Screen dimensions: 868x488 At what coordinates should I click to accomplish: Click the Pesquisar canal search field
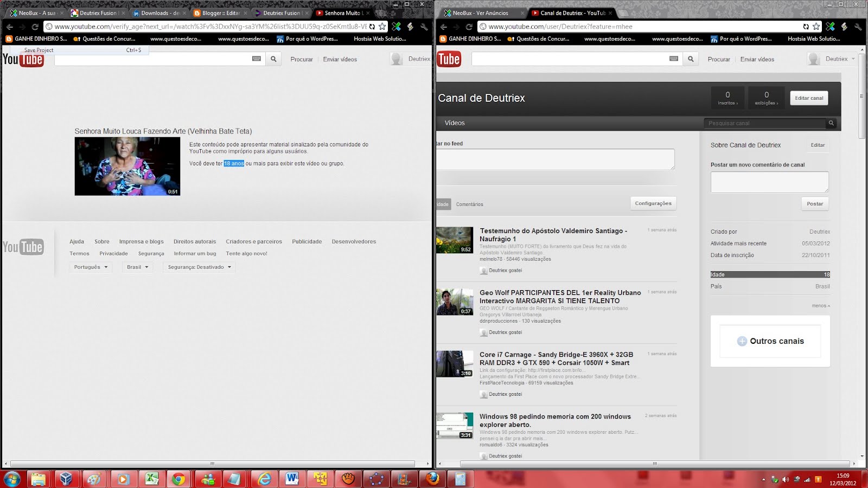765,123
